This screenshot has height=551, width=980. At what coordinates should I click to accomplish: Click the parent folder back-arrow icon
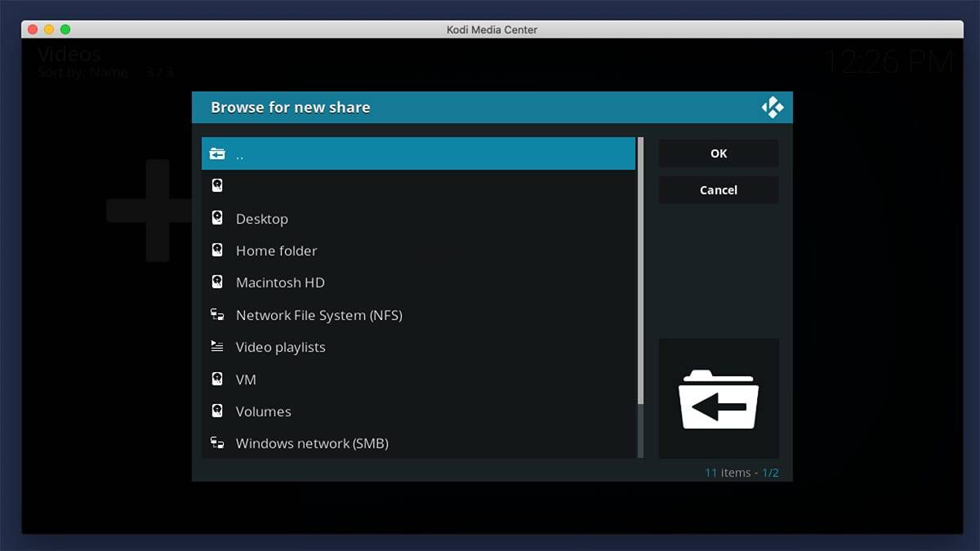click(217, 153)
